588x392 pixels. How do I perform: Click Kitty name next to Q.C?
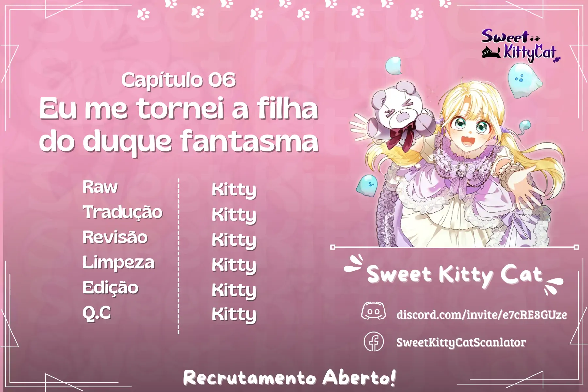tap(234, 315)
